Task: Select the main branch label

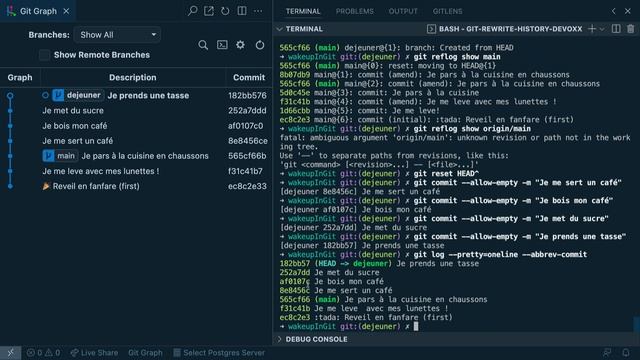Action: (x=60, y=156)
